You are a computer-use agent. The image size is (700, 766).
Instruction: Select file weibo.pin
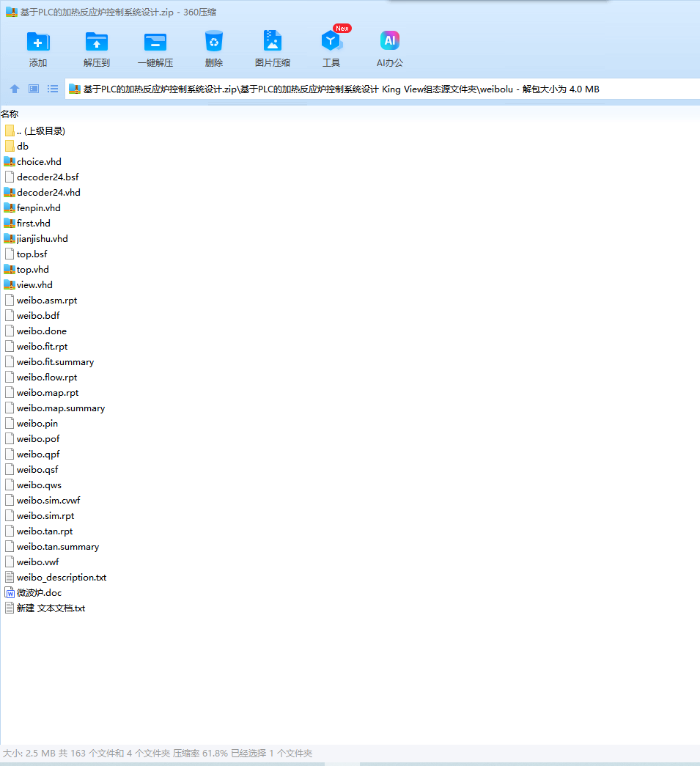click(32, 423)
